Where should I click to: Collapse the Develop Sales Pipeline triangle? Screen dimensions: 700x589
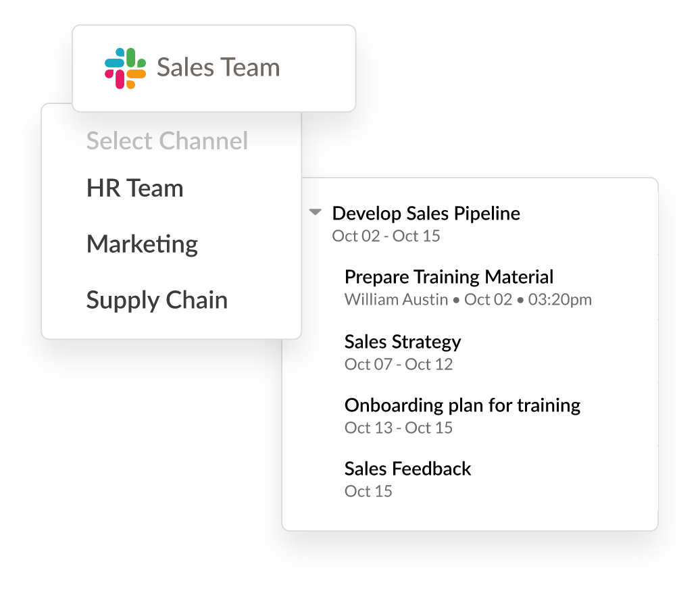315,212
